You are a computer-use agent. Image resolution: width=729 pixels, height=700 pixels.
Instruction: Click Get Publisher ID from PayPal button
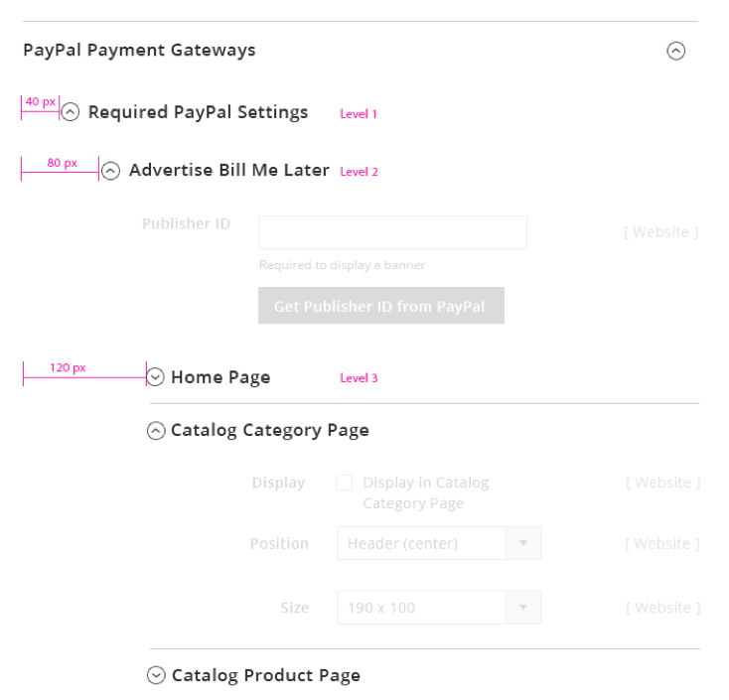click(380, 306)
